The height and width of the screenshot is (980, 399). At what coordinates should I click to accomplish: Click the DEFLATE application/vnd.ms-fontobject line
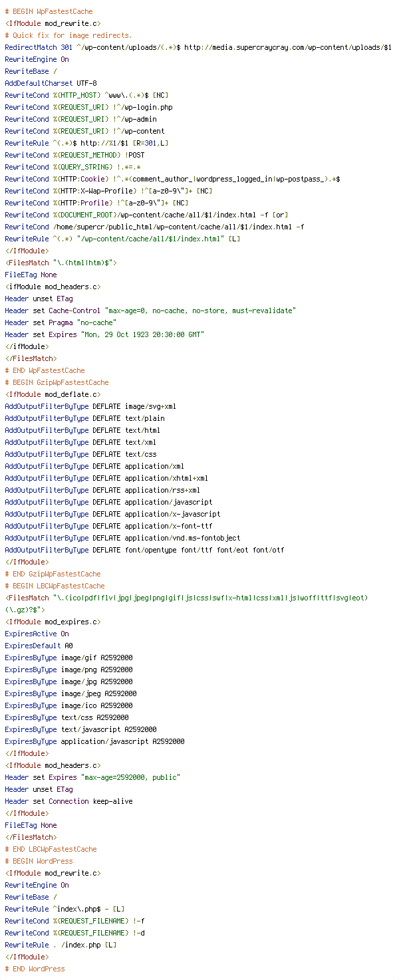click(122, 538)
